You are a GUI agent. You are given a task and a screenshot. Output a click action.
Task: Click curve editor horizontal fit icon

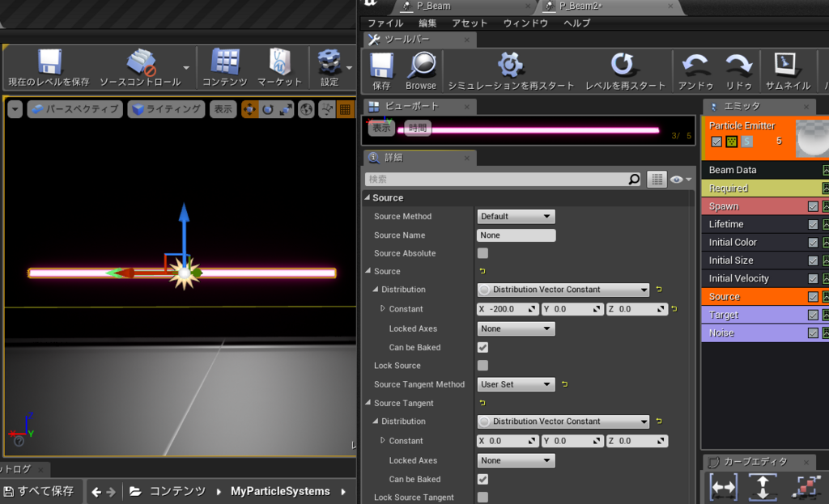pos(723,486)
